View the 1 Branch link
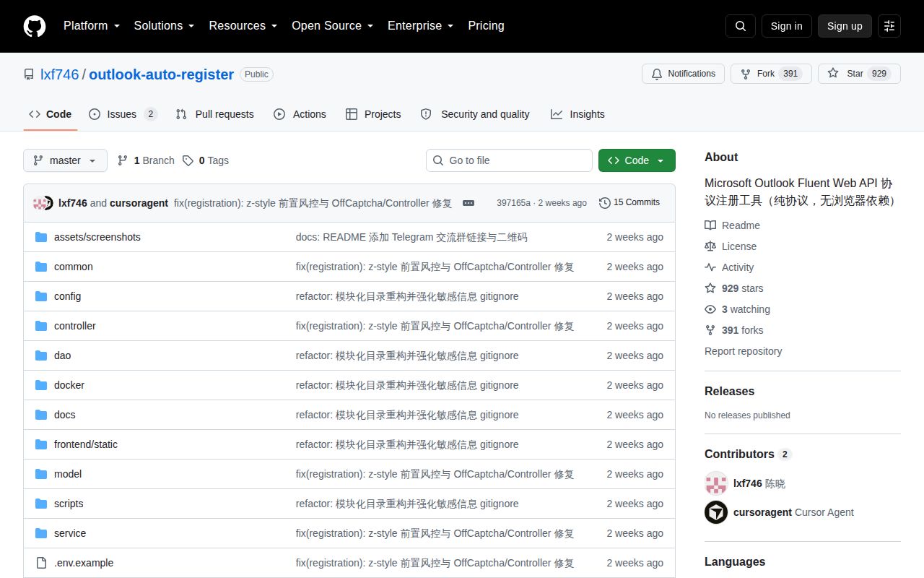Screen dimensions: 924x578 tap(146, 160)
